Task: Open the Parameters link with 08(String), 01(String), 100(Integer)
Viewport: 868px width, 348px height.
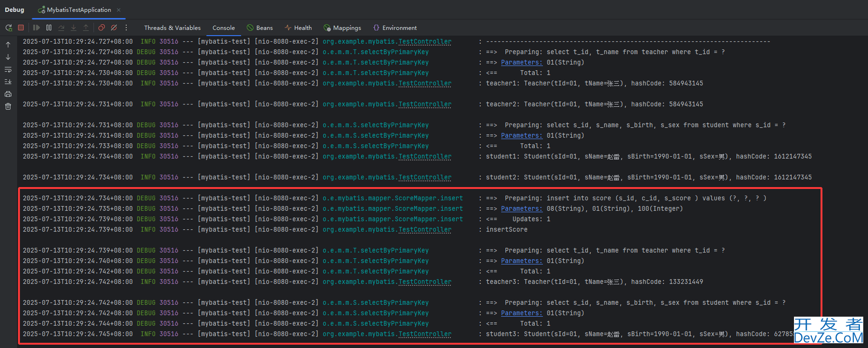Action: click(x=522, y=209)
